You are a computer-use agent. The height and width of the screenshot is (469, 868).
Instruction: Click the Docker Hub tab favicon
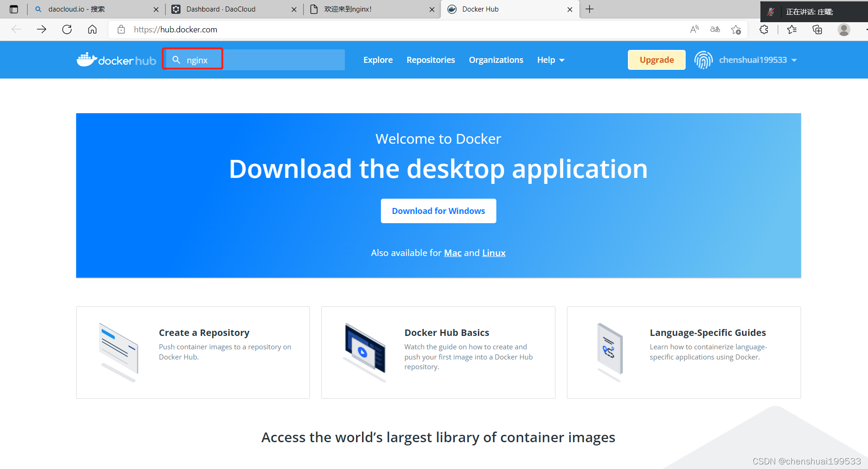452,9
